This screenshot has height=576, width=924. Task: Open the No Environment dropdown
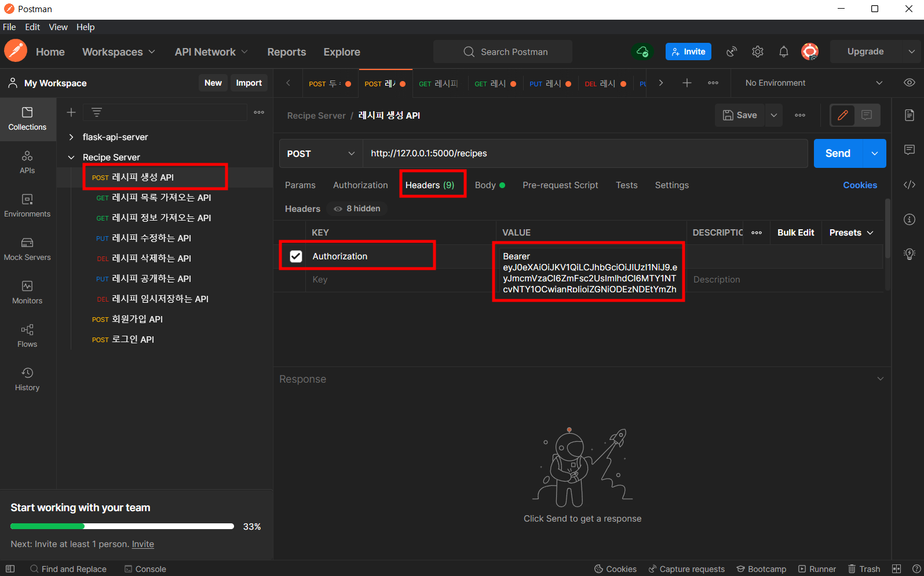(813, 83)
